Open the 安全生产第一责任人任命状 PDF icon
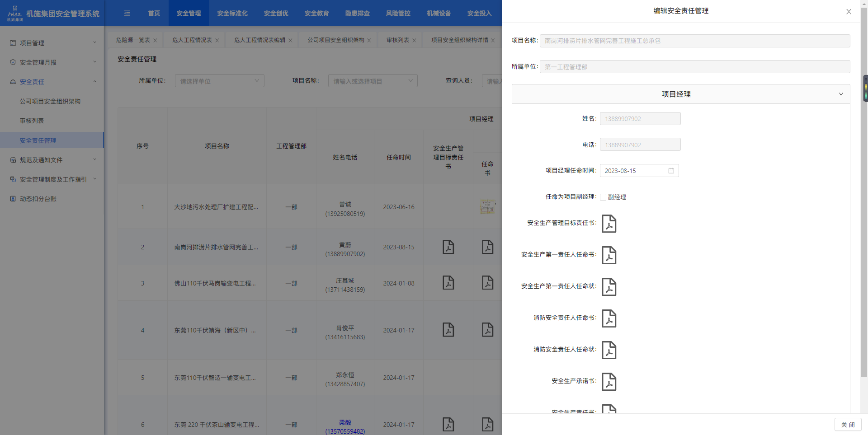This screenshot has width=868, height=435. (609, 287)
